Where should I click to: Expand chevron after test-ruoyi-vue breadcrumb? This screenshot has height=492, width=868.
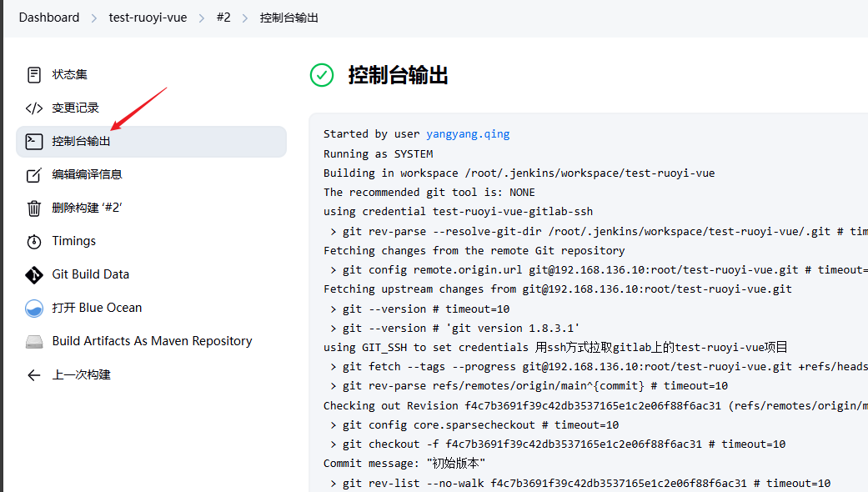[x=201, y=18]
